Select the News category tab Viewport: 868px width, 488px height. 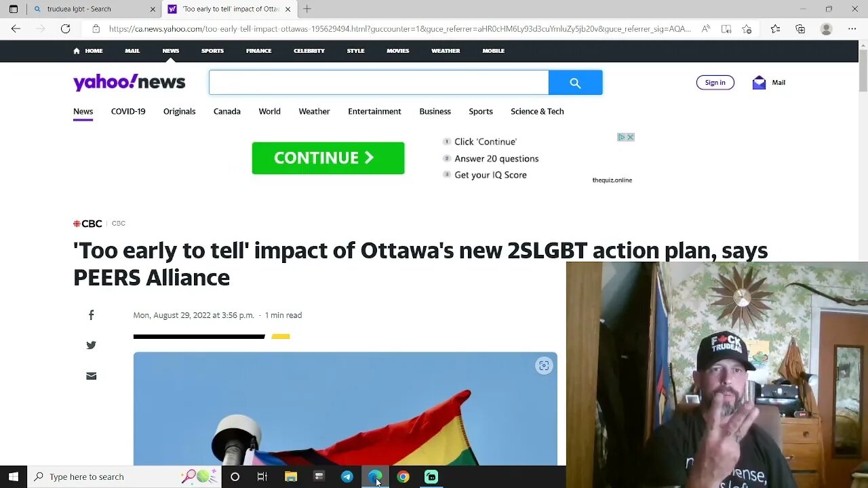pos(83,111)
